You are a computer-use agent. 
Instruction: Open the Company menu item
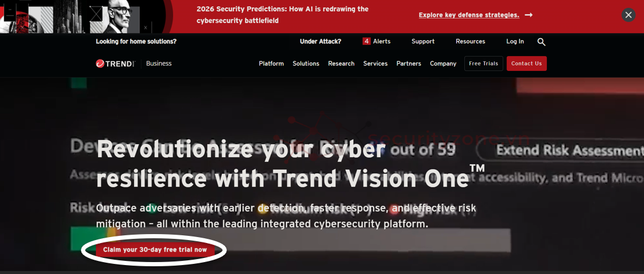click(443, 64)
